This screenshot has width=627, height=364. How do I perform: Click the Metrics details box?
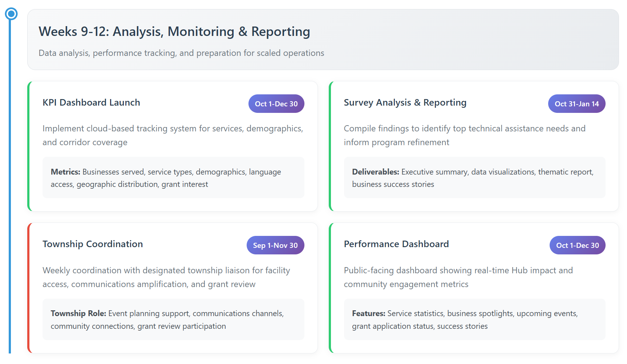tap(173, 178)
